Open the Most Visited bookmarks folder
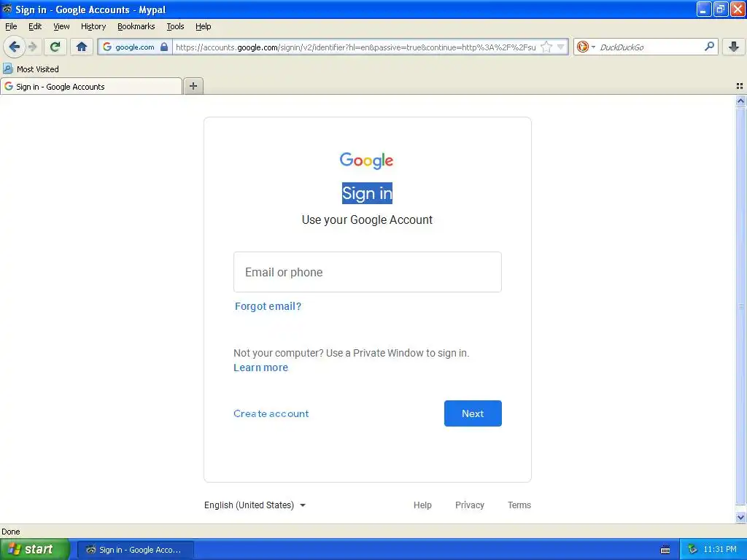The image size is (747, 560). coord(31,69)
